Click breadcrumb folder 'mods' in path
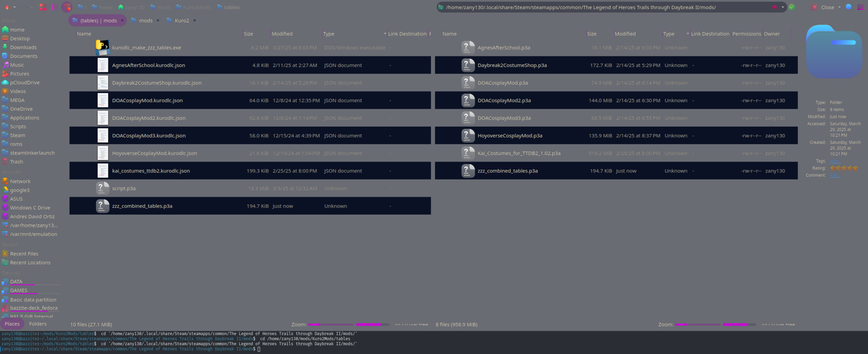Image resolution: width=868 pixels, height=354 pixels. click(160, 7)
